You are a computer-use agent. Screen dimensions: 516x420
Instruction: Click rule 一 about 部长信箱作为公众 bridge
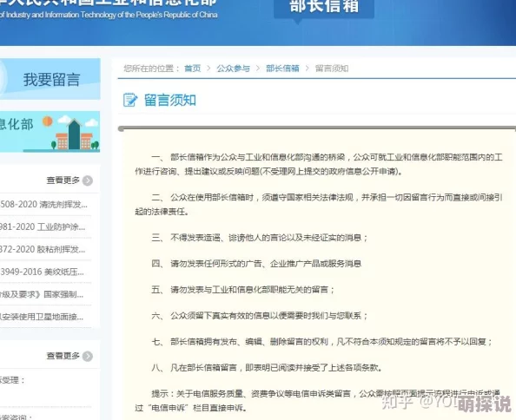tap(319, 164)
